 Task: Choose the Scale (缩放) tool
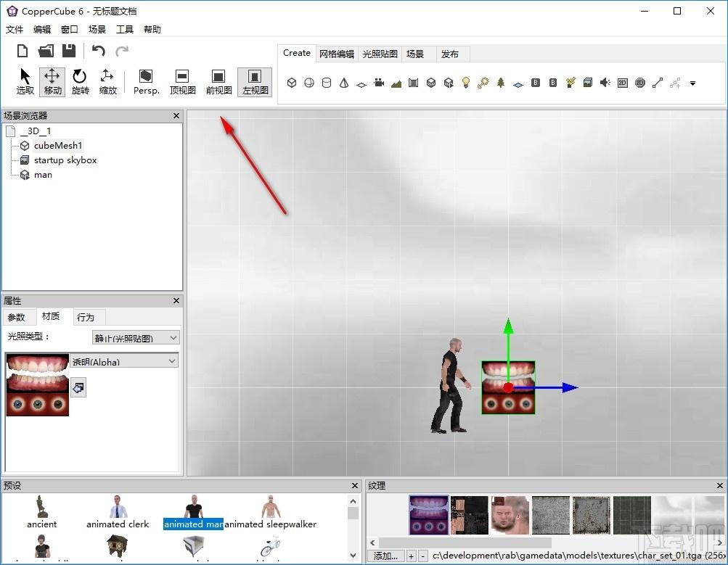tap(107, 82)
